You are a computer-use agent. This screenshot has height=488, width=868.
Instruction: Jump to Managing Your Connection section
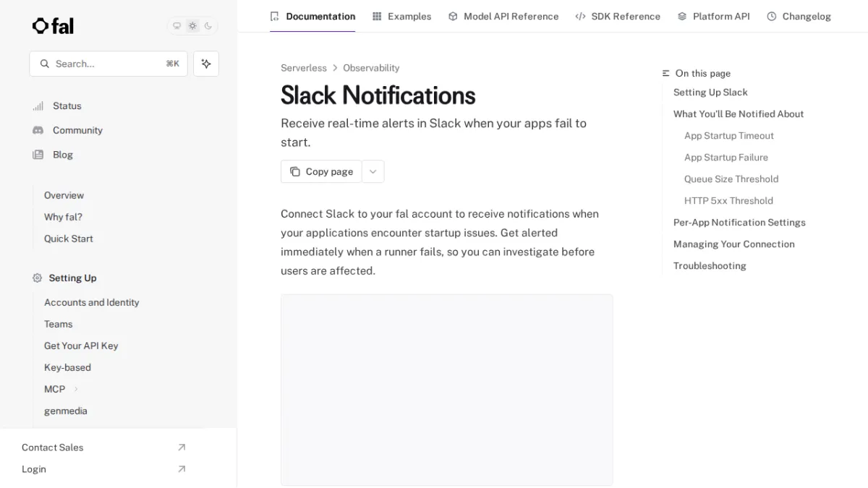pos(734,244)
